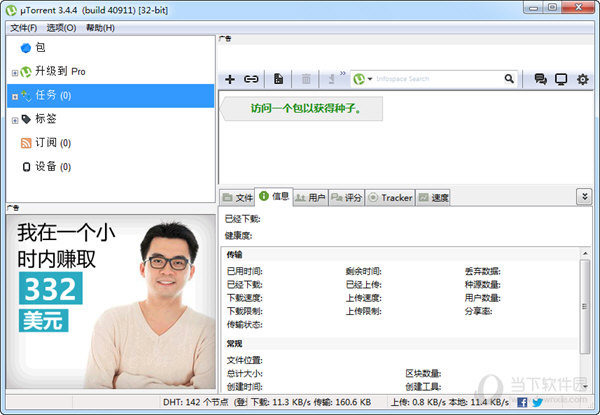
Task: Click the 区块数量: label
Action: [423, 373]
